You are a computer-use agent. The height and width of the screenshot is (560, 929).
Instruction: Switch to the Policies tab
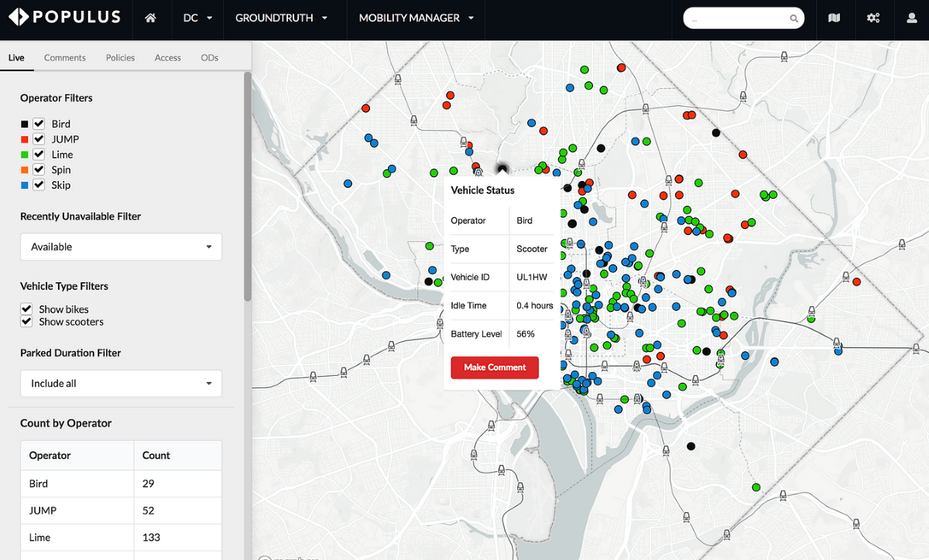pos(120,57)
